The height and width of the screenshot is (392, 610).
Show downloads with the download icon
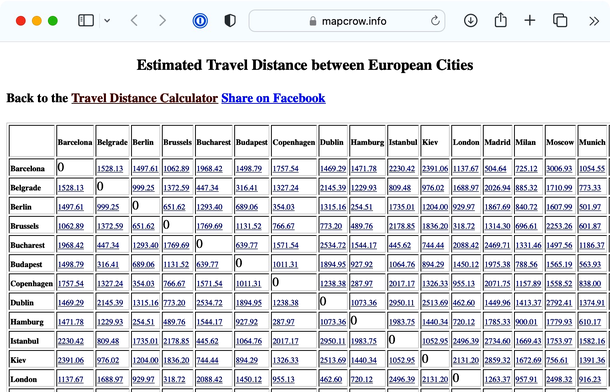[470, 20]
